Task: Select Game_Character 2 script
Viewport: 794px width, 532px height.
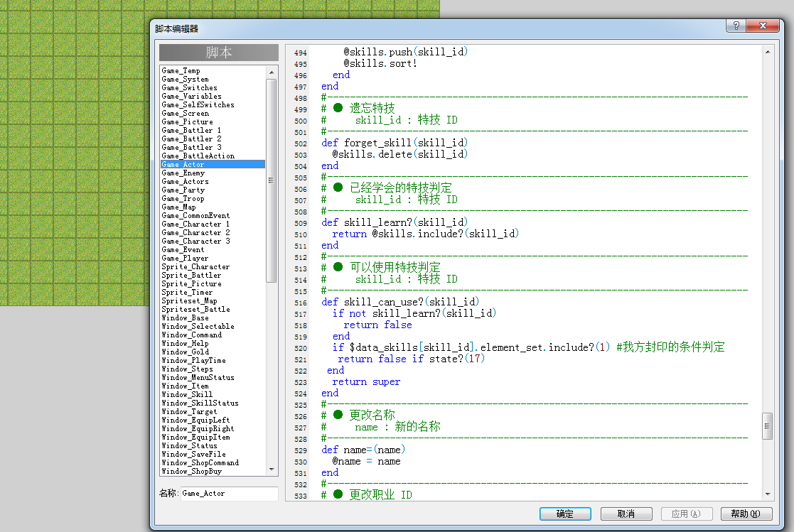Action: point(213,233)
